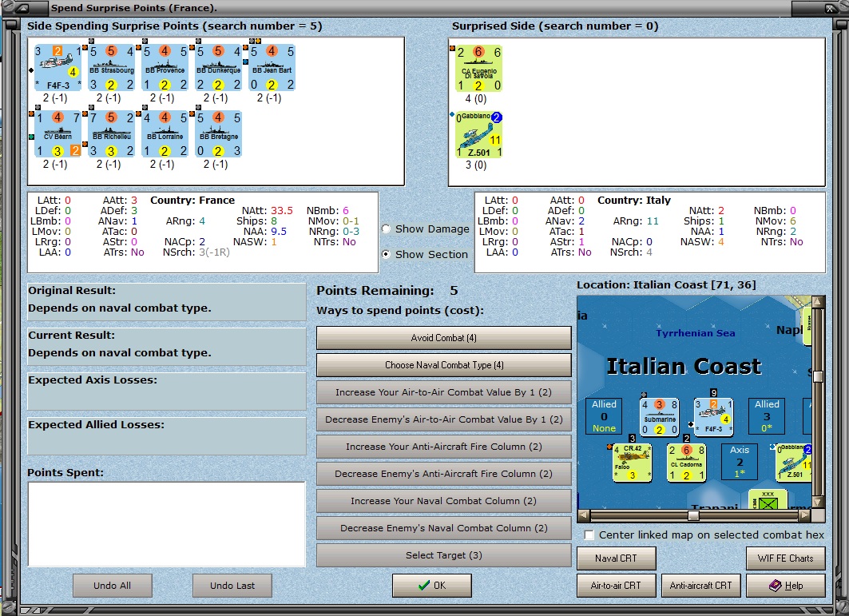This screenshot has height=616, width=849.
Task: Select the BB Richelieu ship counter
Action: pos(112,133)
